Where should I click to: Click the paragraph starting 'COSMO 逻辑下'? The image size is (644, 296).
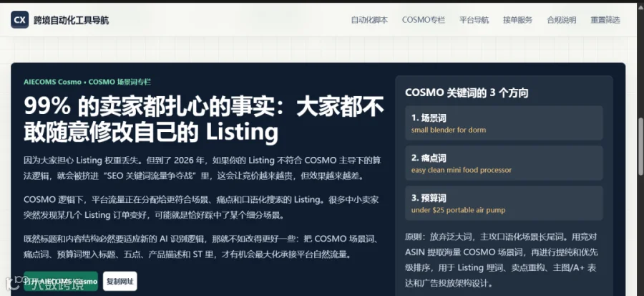click(201, 207)
